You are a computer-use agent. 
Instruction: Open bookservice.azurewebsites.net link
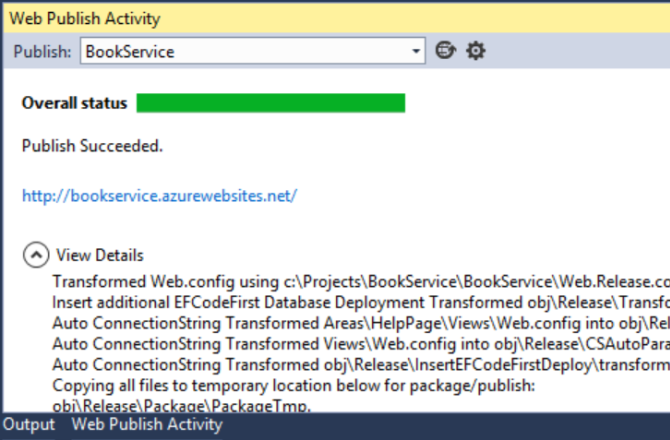coord(159,196)
